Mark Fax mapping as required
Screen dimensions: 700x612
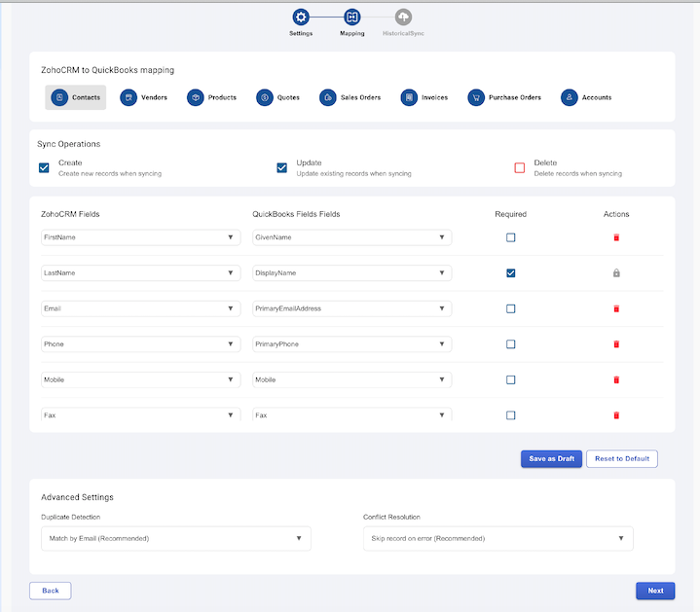pos(511,415)
